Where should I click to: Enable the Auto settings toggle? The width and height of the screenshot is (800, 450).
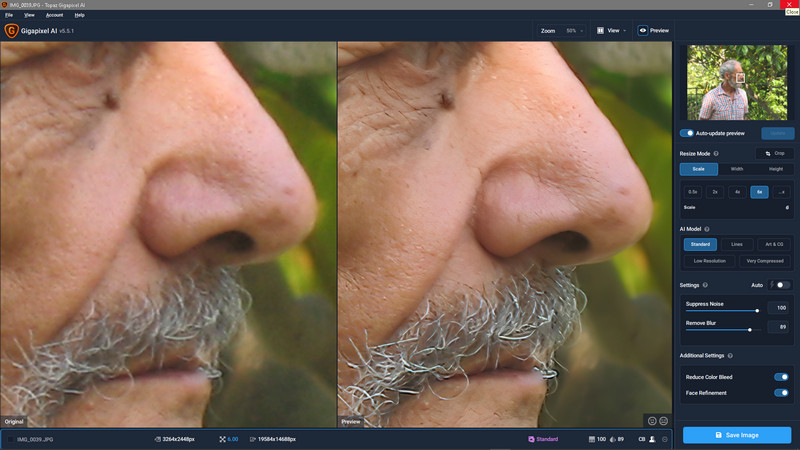[782, 285]
